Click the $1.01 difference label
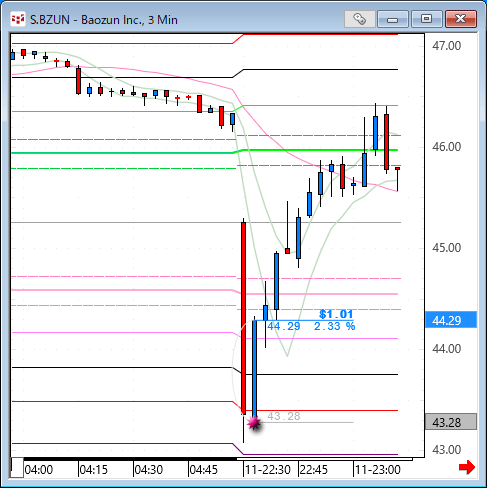This screenshot has height=488, width=487. pyautogui.click(x=336, y=314)
